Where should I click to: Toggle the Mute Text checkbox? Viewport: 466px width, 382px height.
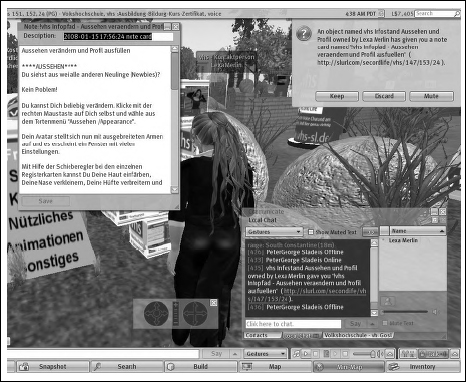click(385, 323)
